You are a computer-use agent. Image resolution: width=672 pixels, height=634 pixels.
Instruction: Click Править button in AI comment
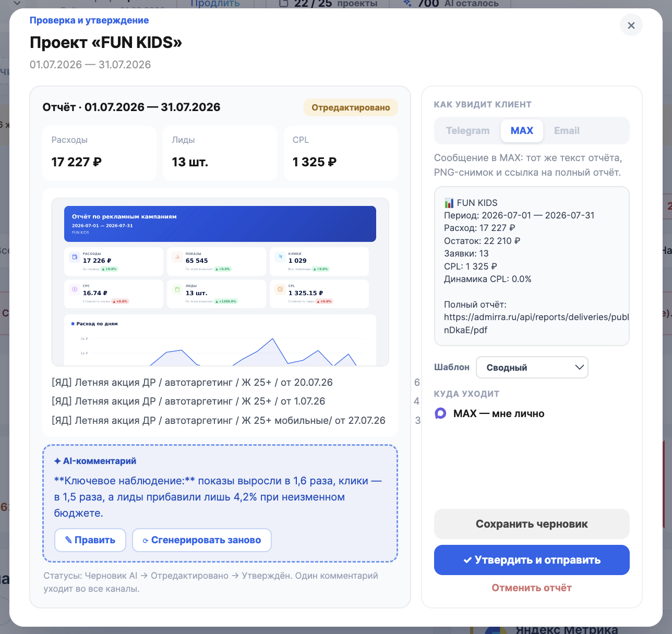click(x=90, y=540)
